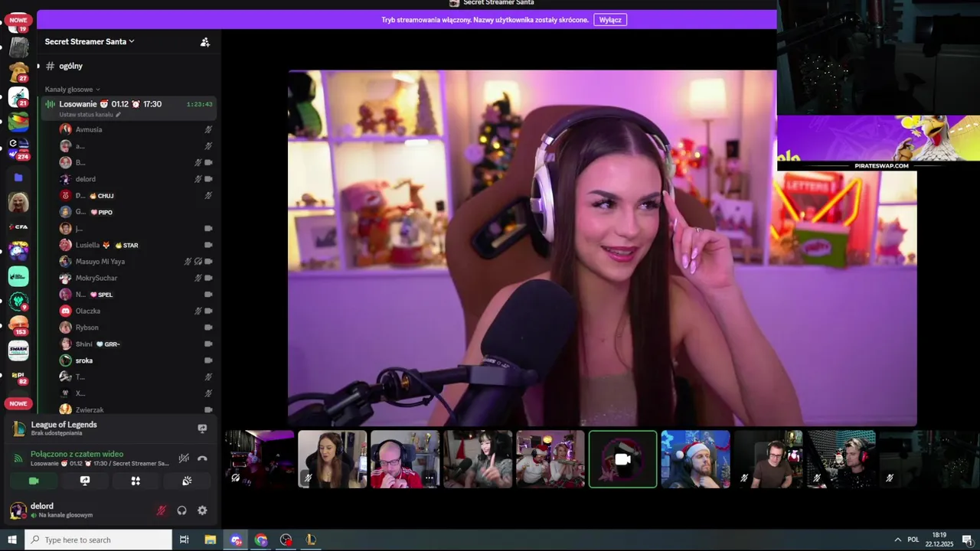
Task: Open user settings gear icon
Action: (202, 510)
